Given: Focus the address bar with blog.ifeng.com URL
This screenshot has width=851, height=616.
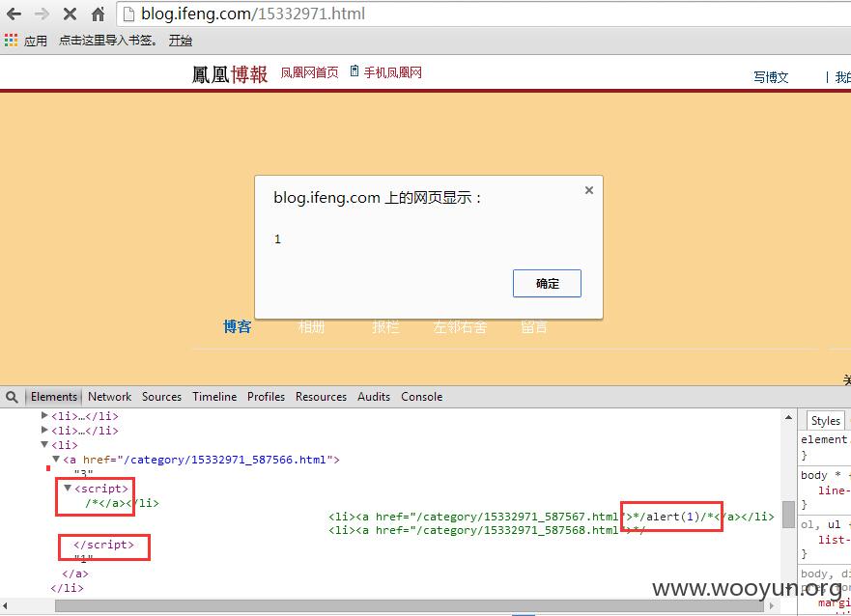Looking at the screenshot, I should click(x=483, y=14).
